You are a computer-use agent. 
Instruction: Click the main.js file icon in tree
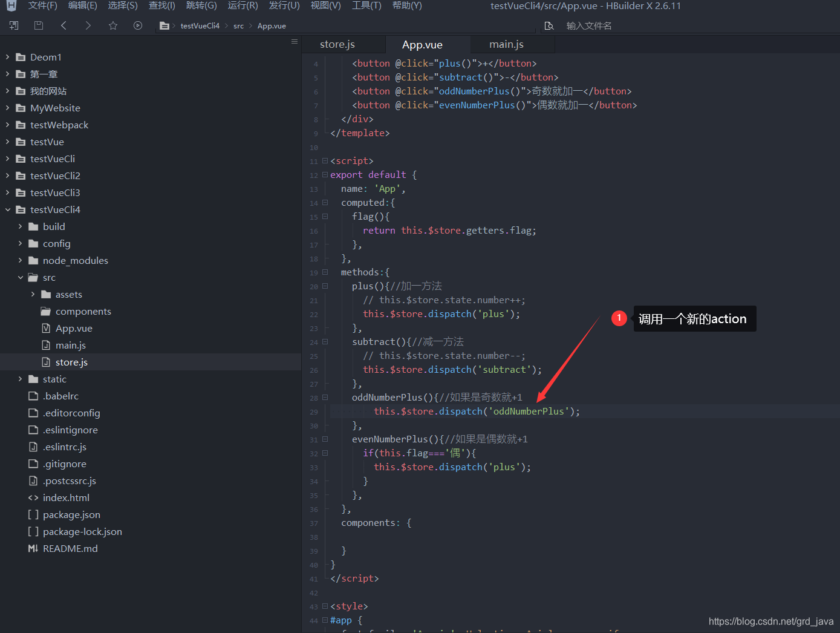pos(46,345)
